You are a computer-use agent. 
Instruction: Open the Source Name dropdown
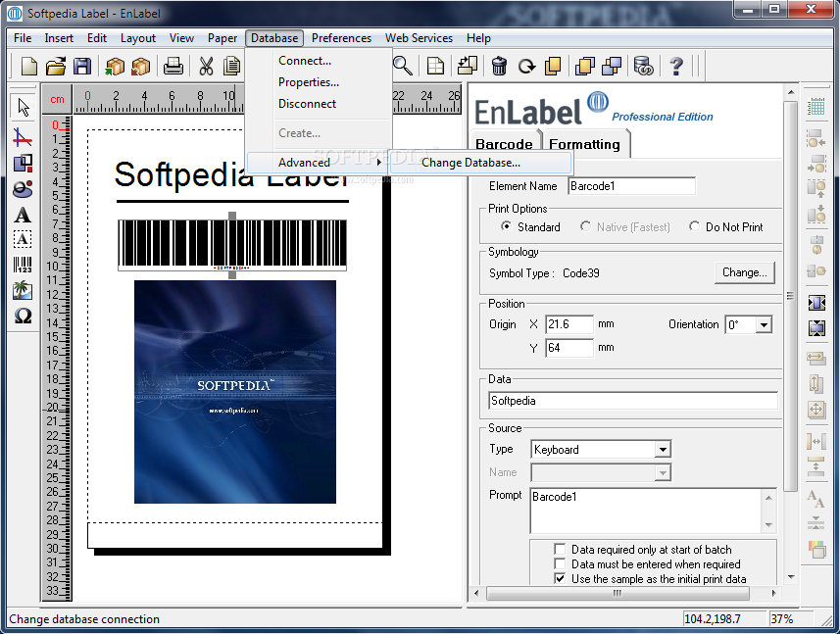tap(663, 472)
